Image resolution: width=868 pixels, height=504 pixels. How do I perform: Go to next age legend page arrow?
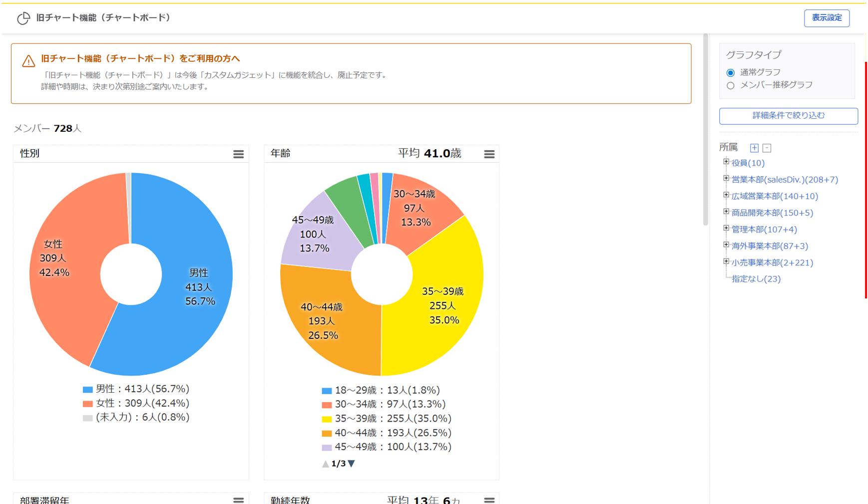coord(352,464)
